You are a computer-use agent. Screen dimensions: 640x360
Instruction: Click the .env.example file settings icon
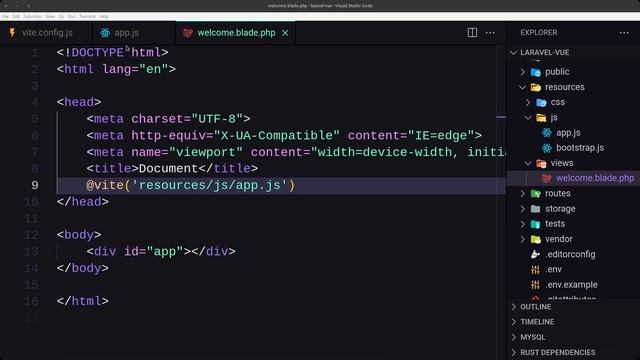[536, 284]
